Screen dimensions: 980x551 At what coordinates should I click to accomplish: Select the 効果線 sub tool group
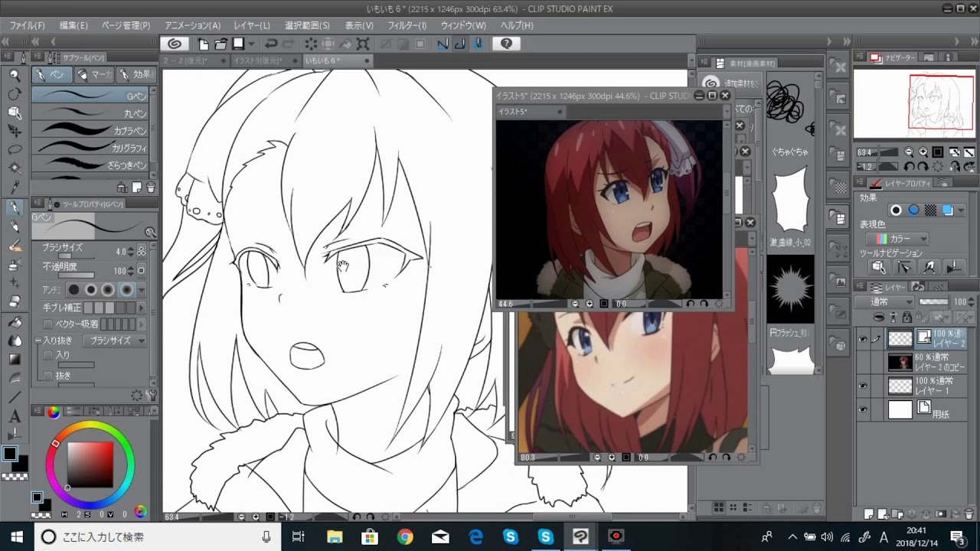click(135, 74)
